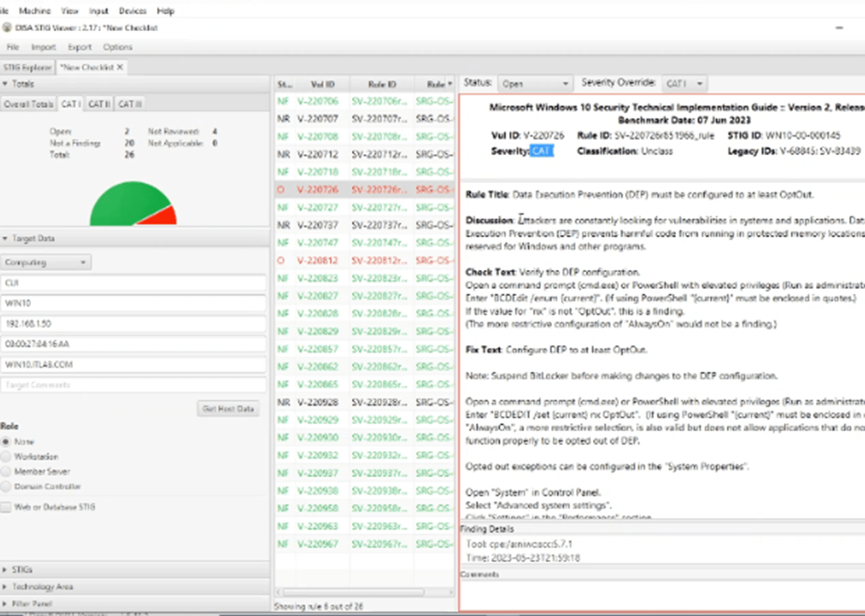
Task: Open the Import menu
Action: pos(43,47)
